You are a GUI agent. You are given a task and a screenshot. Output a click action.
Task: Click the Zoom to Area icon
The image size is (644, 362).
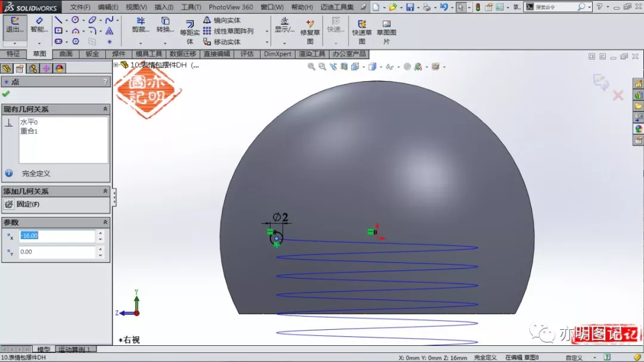(323, 67)
